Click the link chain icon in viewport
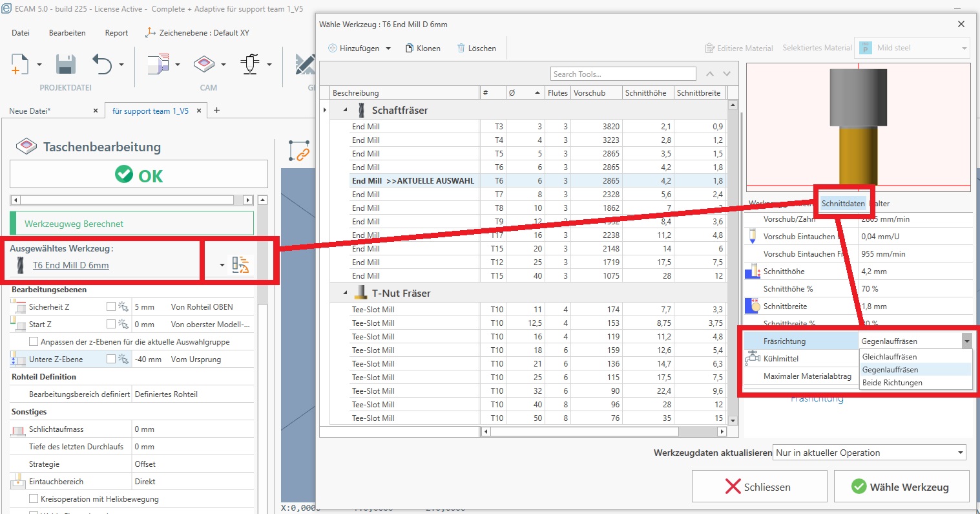Image resolution: width=980 pixels, height=514 pixels. [299, 151]
